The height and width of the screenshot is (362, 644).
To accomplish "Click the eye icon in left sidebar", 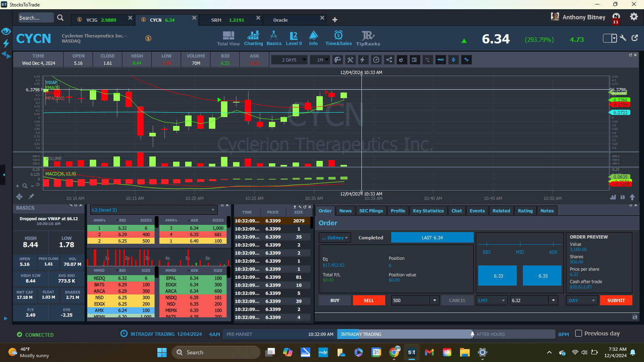I will [x=6, y=31].
